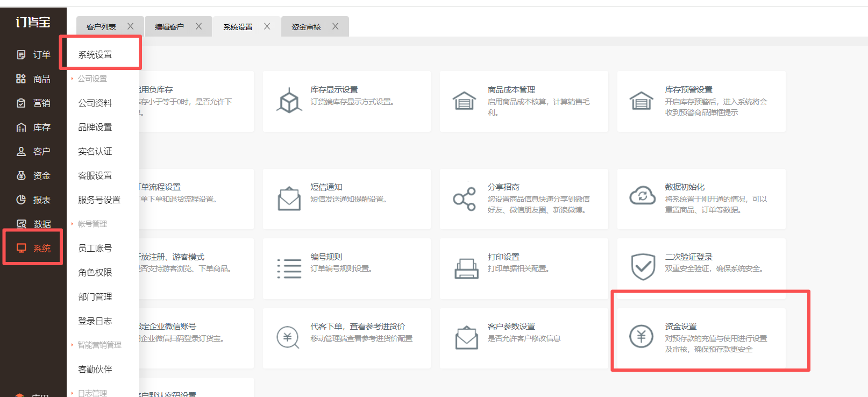Close the 资金审核 tab
868x397 pixels.
[335, 26]
